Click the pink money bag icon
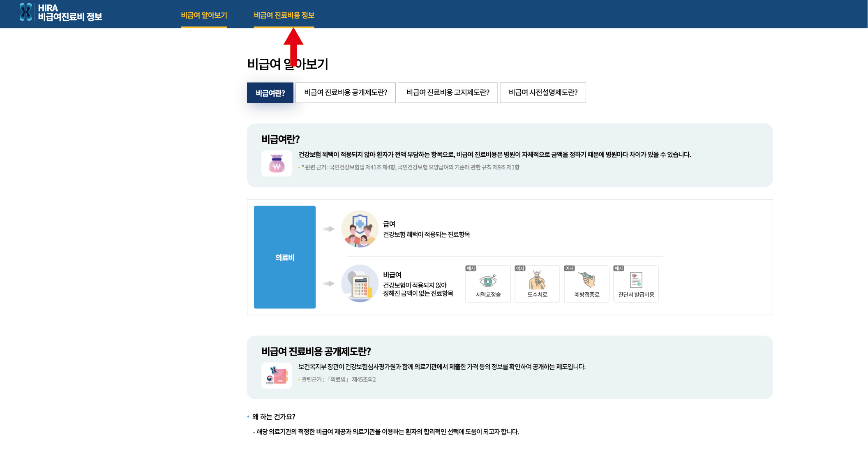 (x=277, y=164)
